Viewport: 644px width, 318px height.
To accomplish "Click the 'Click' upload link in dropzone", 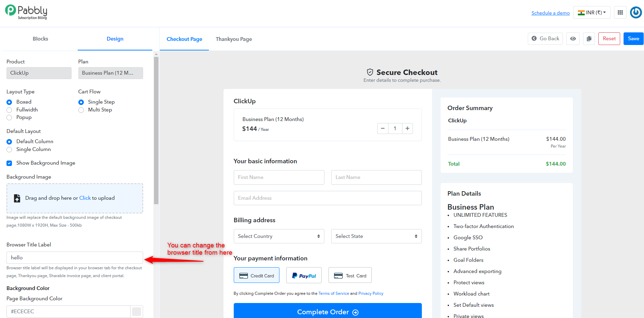I will click(85, 198).
